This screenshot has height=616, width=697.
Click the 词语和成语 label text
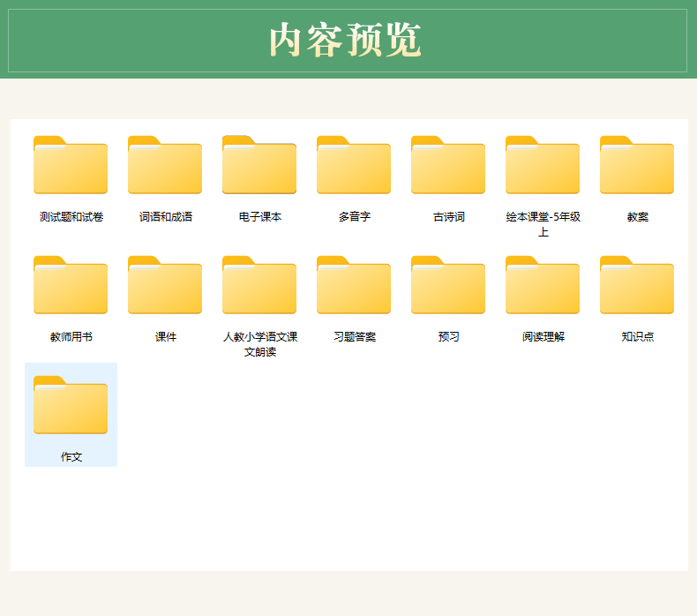point(165,217)
